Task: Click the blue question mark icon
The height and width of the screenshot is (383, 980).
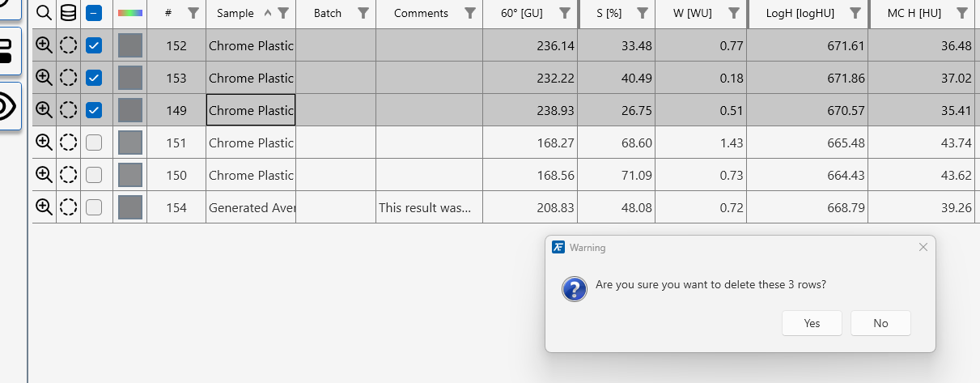Action: click(x=574, y=289)
